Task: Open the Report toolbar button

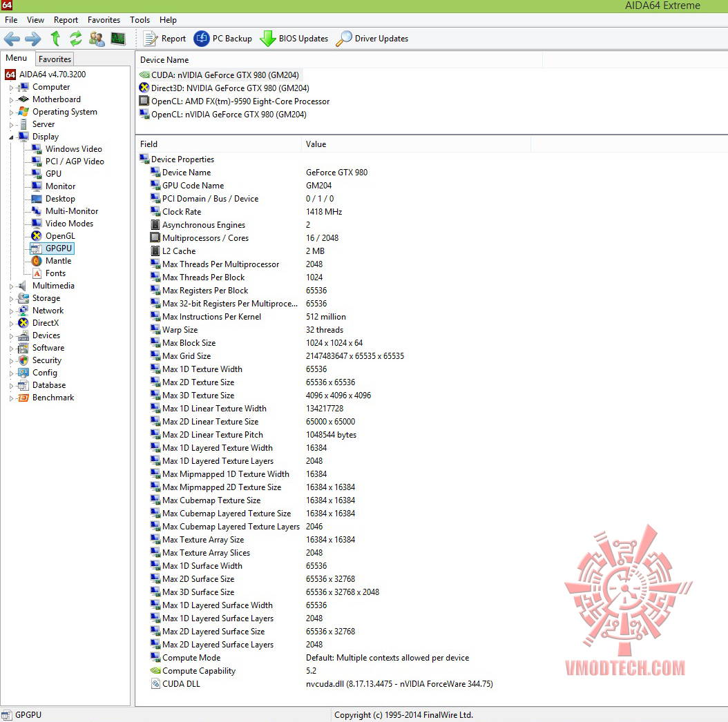Action: point(164,39)
